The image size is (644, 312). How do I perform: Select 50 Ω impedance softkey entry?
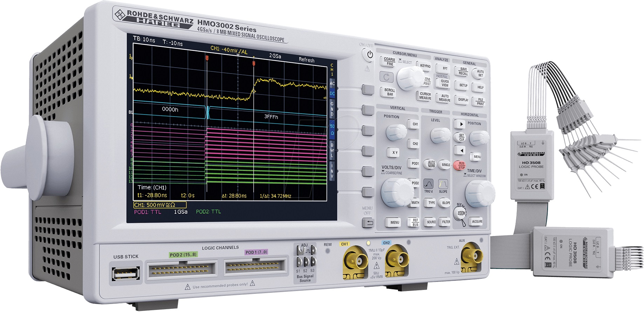[332, 130]
